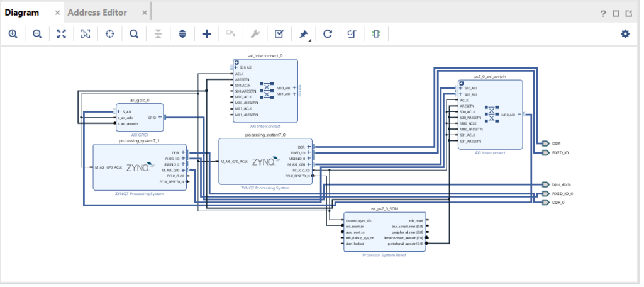
Task: Expand the axi_interconnect_0 block hierarchy
Action: click(236, 62)
